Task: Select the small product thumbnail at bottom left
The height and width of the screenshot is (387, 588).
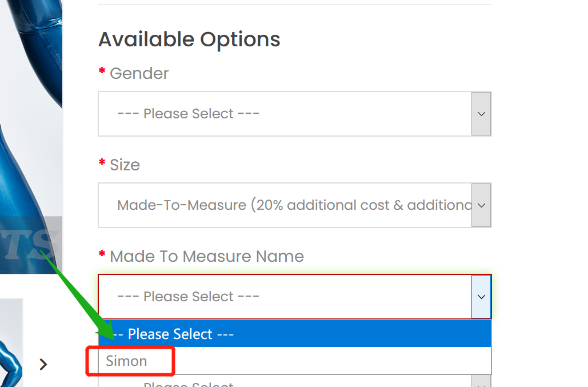Action: pos(11,343)
